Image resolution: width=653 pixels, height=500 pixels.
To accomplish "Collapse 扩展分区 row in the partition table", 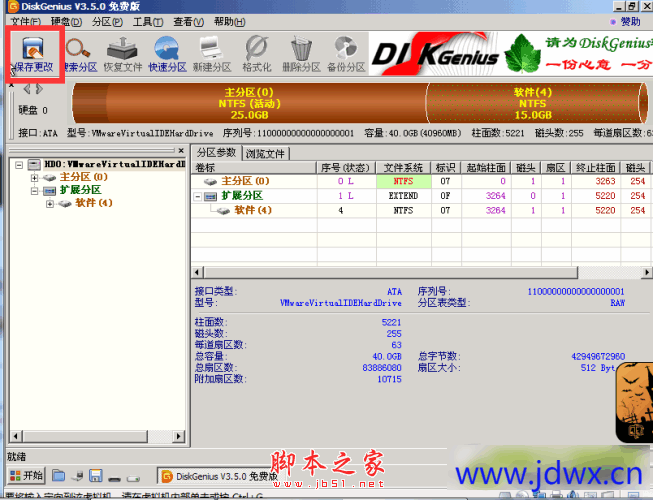I will [198, 196].
